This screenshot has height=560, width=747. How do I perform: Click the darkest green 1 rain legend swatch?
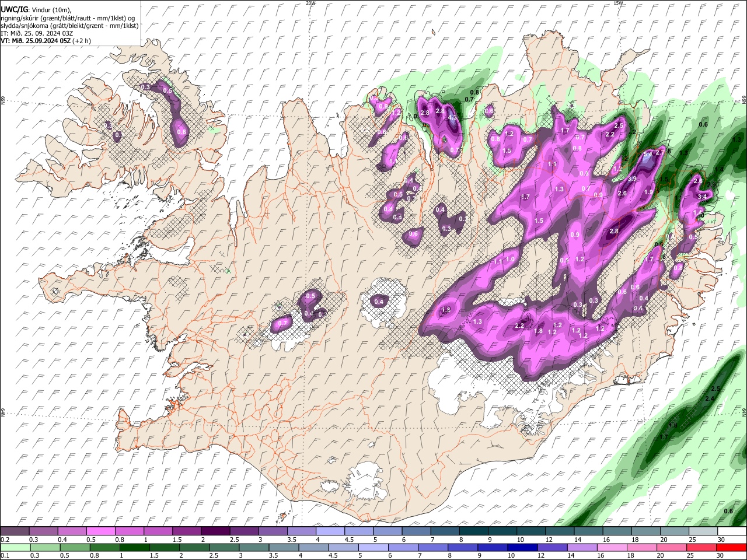134,548
